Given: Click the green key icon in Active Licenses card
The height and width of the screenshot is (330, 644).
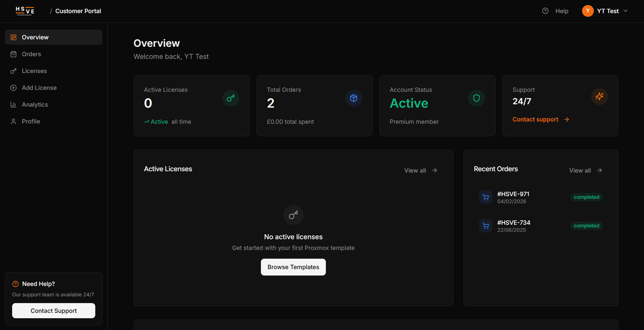Looking at the screenshot, I should (x=231, y=98).
